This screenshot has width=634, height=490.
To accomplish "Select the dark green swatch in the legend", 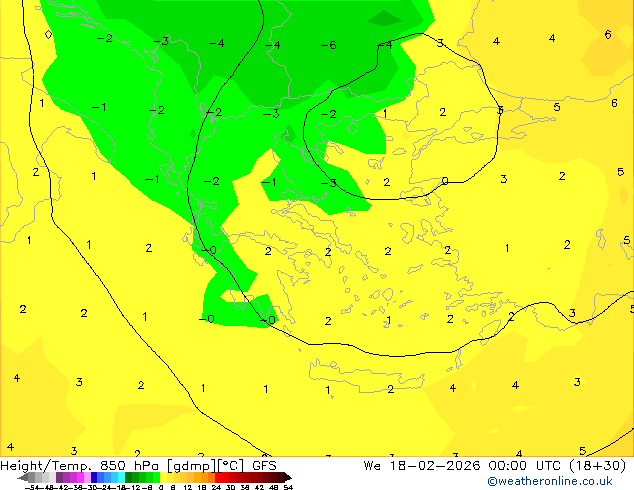I will pyautogui.click(x=129, y=477).
